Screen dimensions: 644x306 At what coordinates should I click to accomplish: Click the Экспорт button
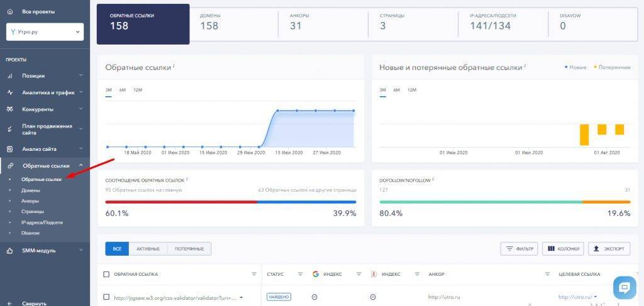click(609, 249)
